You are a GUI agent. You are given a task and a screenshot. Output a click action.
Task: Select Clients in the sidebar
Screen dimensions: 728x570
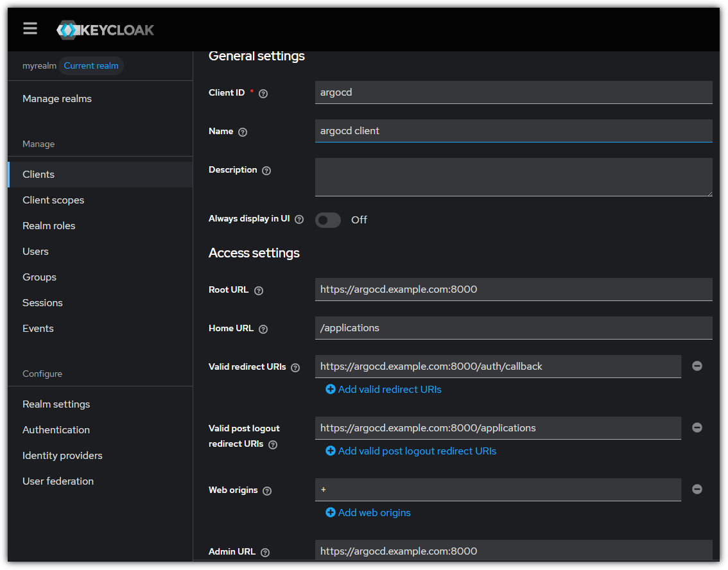tap(100, 175)
